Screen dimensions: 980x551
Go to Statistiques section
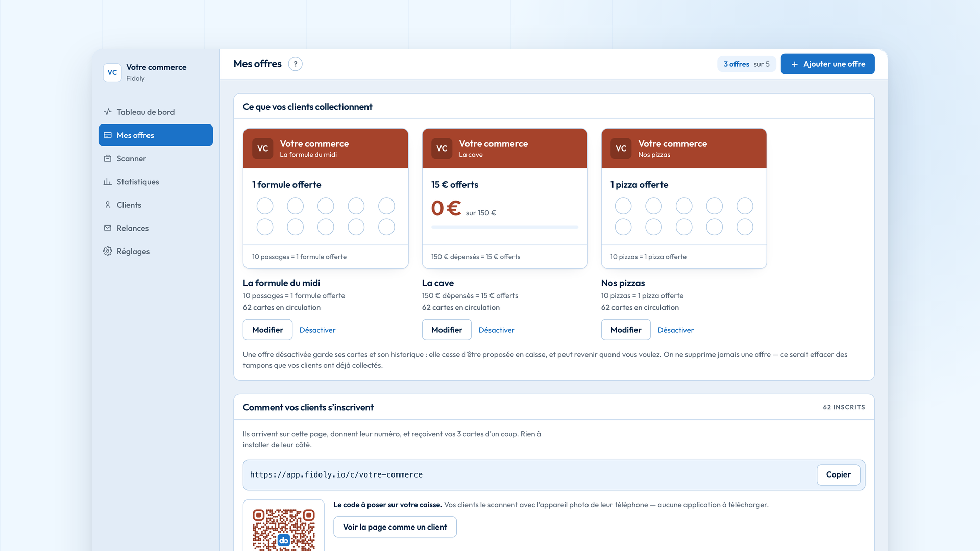156,182
